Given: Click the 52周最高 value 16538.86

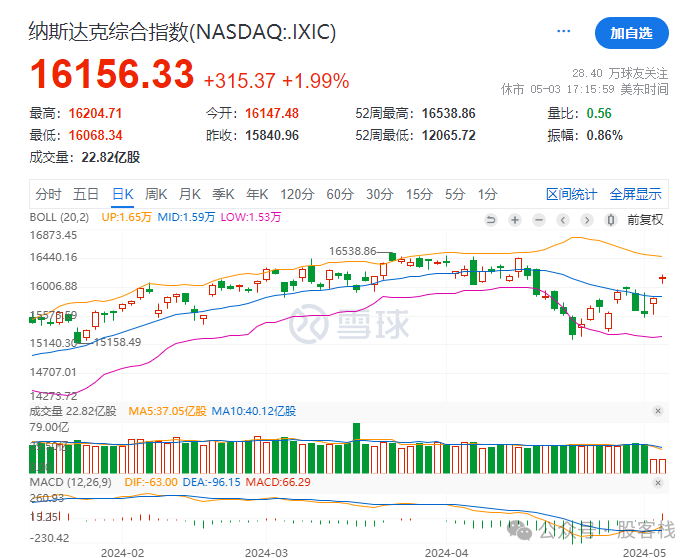Looking at the screenshot, I should [x=449, y=113].
